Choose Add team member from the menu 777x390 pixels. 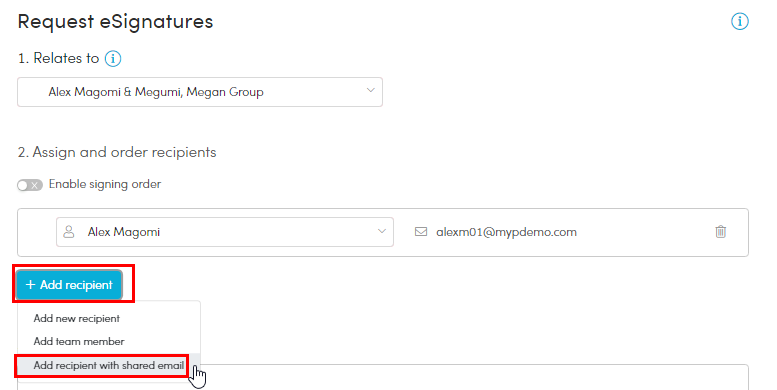point(79,341)
